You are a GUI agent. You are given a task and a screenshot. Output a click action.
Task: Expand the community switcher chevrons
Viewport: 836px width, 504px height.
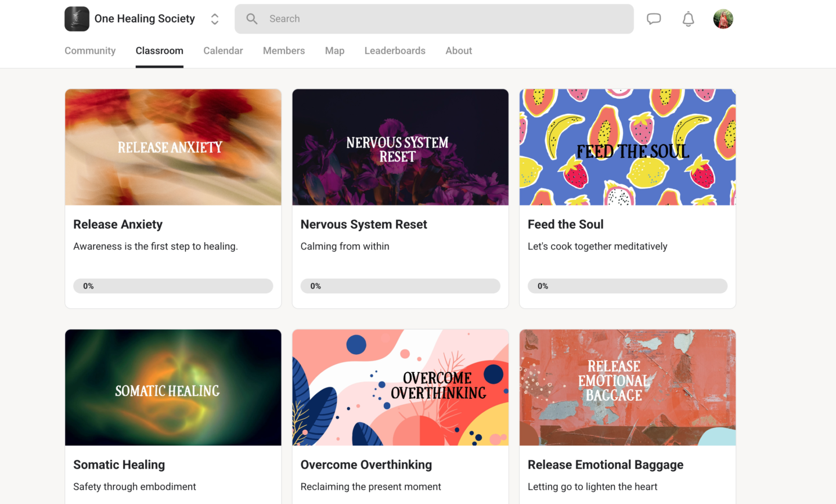tap(215, 19)
